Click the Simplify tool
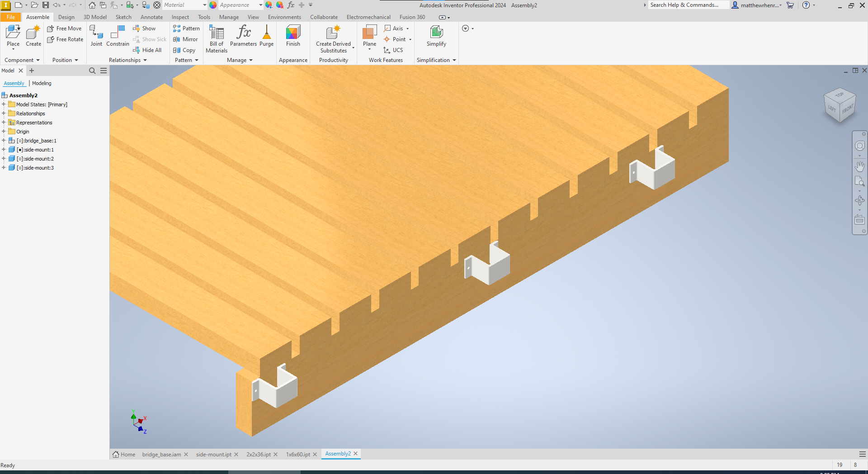This screenshot has height=474, width=868. (436, 35)
